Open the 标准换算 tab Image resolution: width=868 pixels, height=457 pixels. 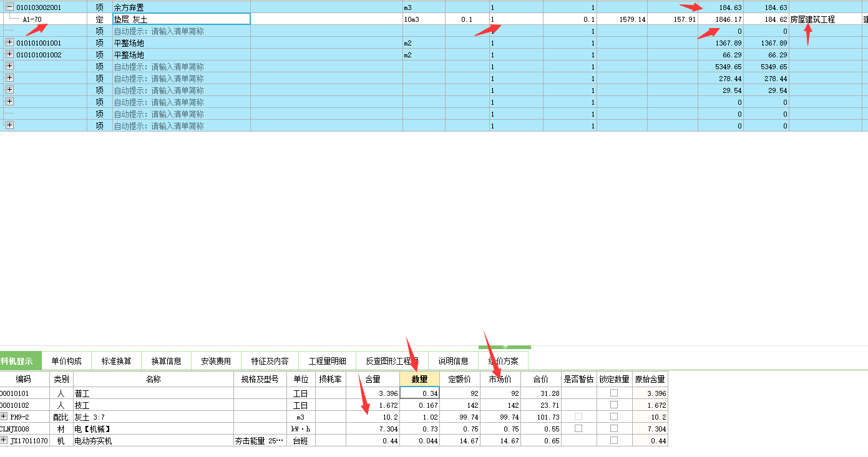[116, 361]
